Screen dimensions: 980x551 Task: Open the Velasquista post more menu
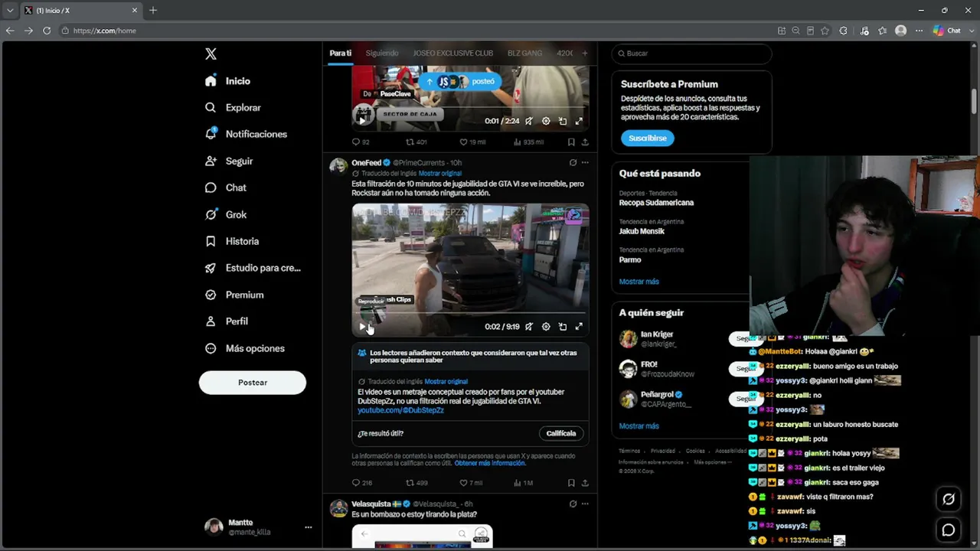click(585, 504)
